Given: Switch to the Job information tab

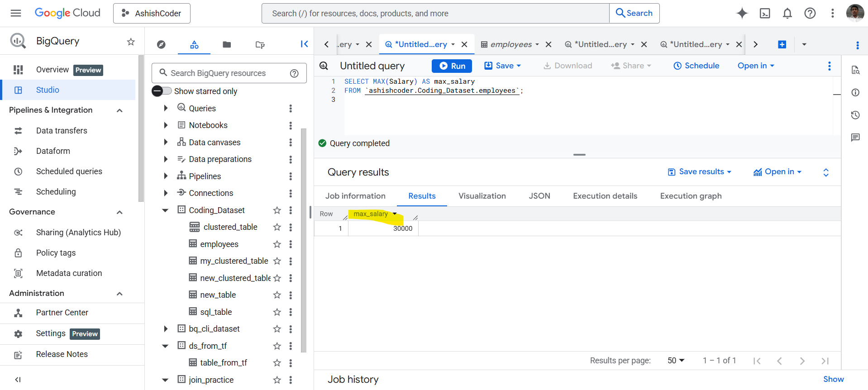Looking at the screenshot, I should pos(355,196).
